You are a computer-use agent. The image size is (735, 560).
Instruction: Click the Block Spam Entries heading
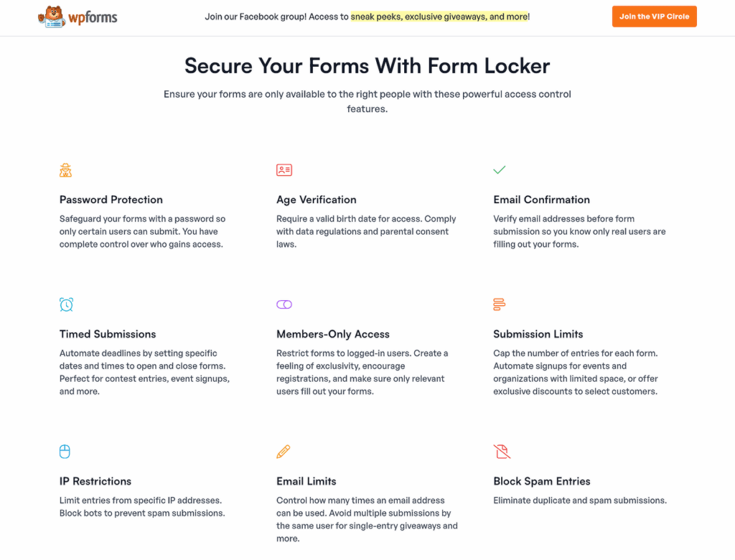click(541, 481)
